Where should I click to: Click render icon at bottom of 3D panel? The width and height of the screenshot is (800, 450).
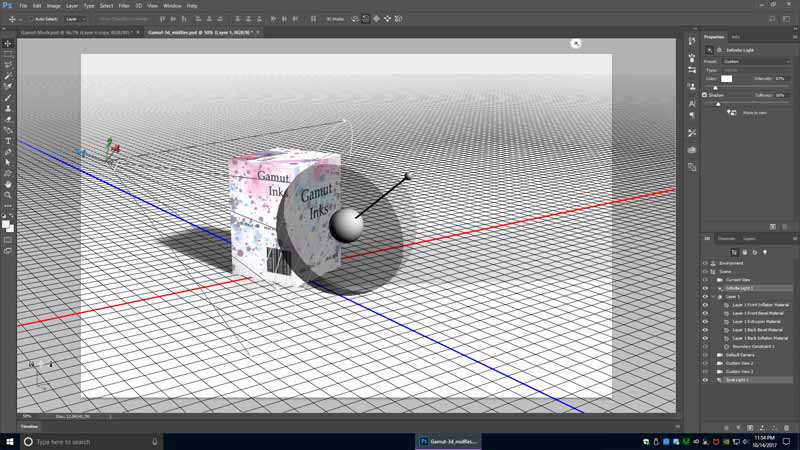(750, 428)
